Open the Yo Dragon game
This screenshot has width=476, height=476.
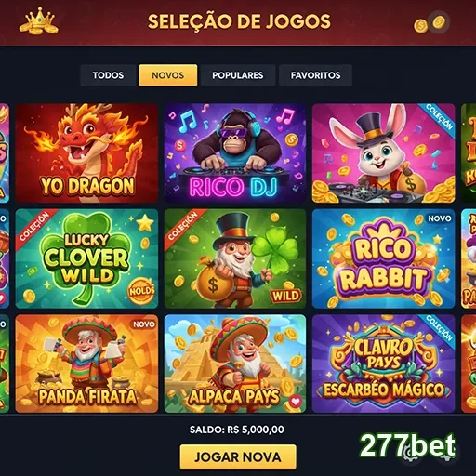point(86,153)
